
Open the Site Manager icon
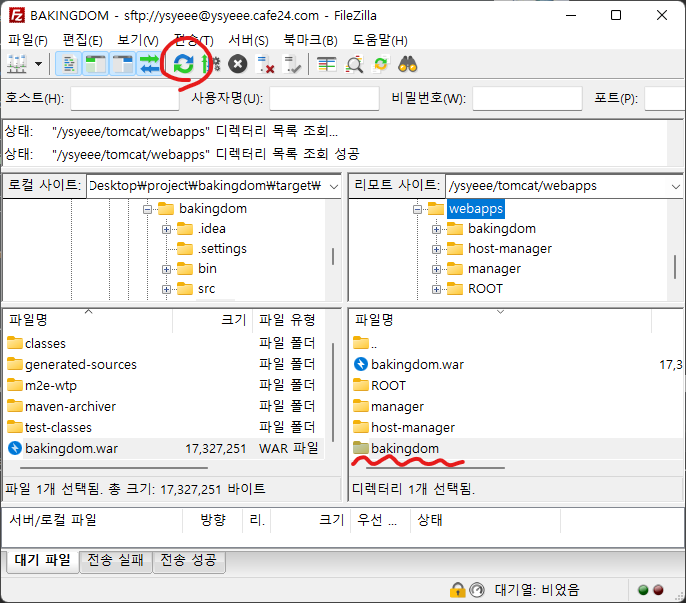click(17, 64)
